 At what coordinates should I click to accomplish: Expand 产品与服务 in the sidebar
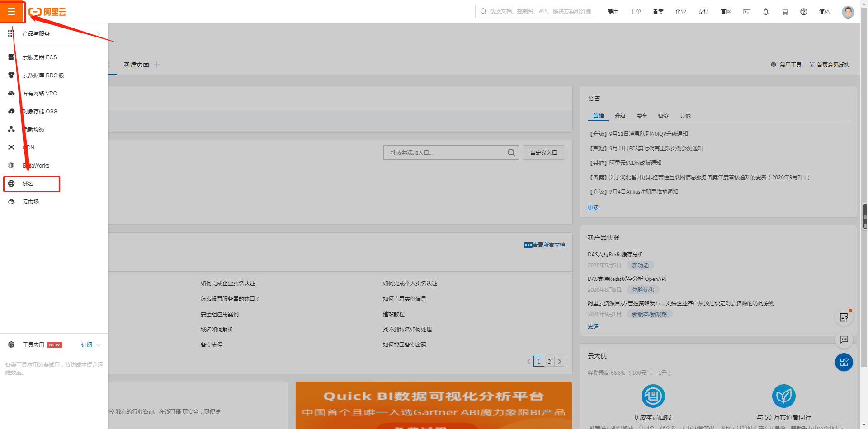click(x=54, y=34)
